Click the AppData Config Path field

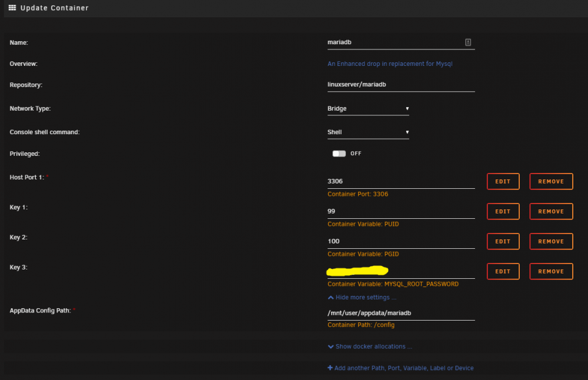pyautogui.click(x=401, y=313)
